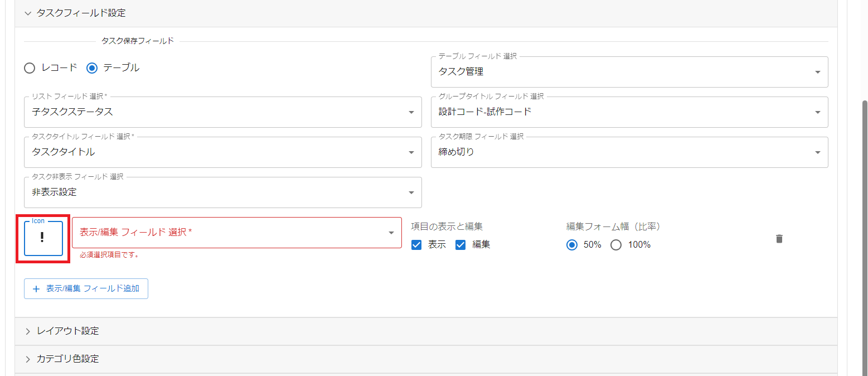The width and height of the screenshot is (868, 376).
Task: Select the レコード radio button
Action: pos(30,68)
